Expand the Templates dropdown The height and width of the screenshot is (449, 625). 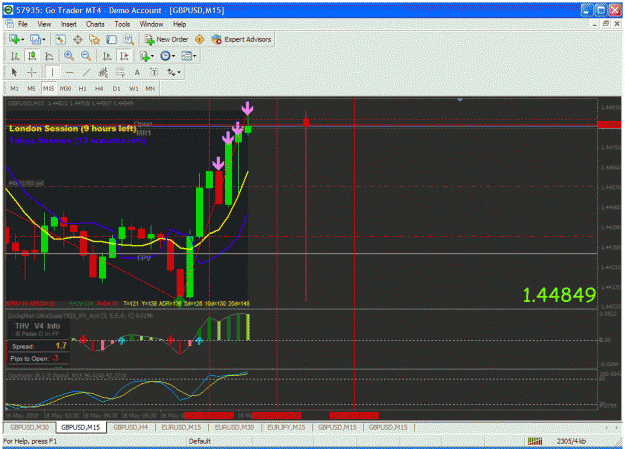pos(195,56)
